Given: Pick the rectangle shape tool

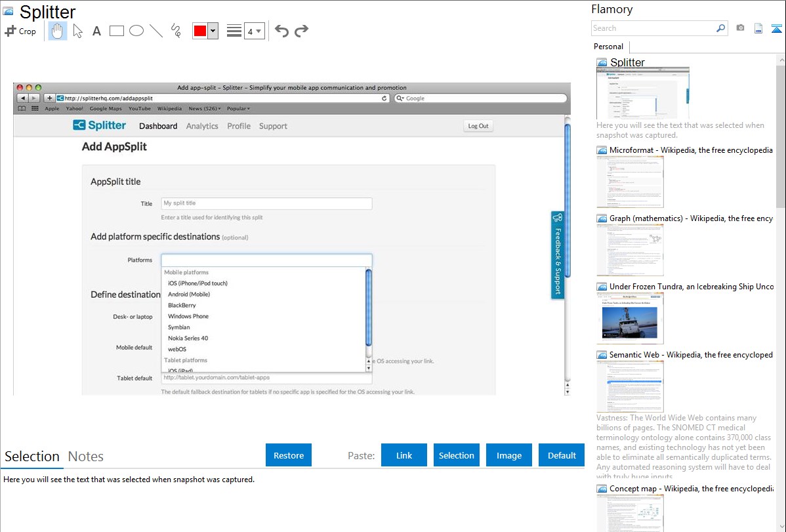Looking at the screenshot, I should coord(116,31).
